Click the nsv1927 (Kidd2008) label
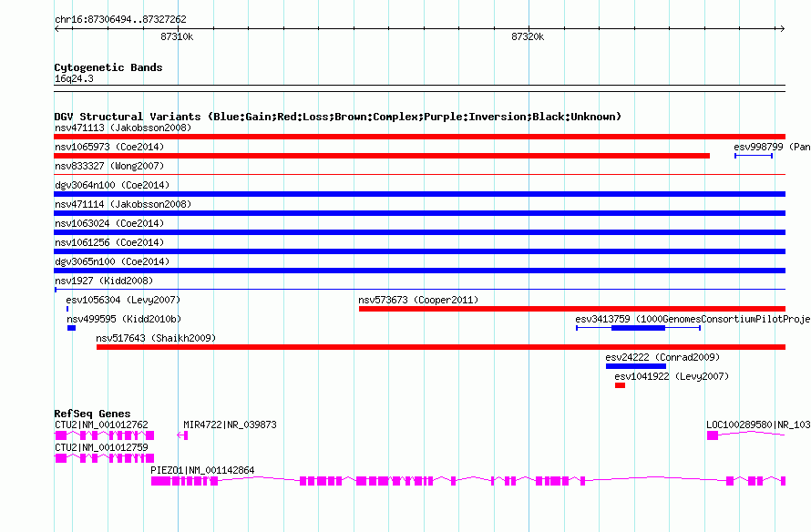 [x=104, y=281]
